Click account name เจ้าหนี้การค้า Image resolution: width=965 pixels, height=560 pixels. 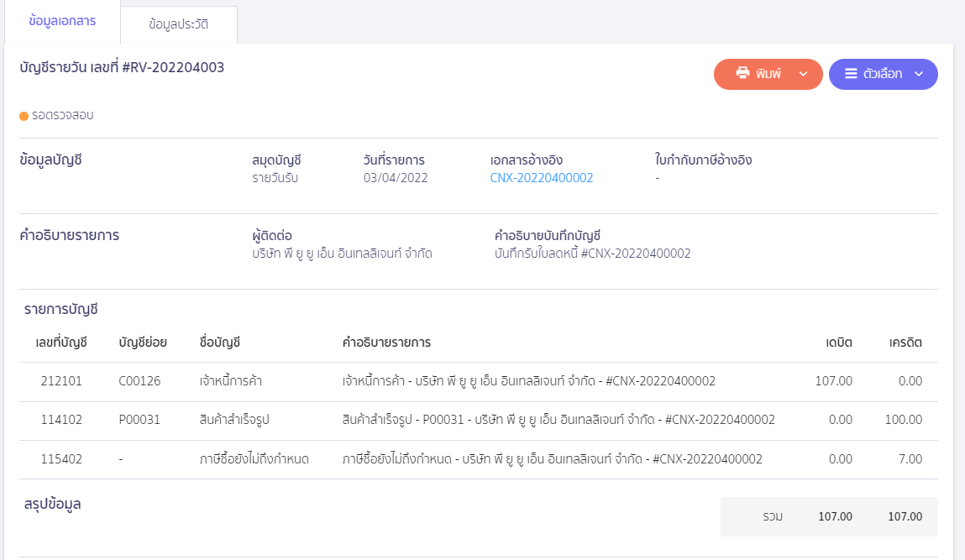click(x=231, y=381)
